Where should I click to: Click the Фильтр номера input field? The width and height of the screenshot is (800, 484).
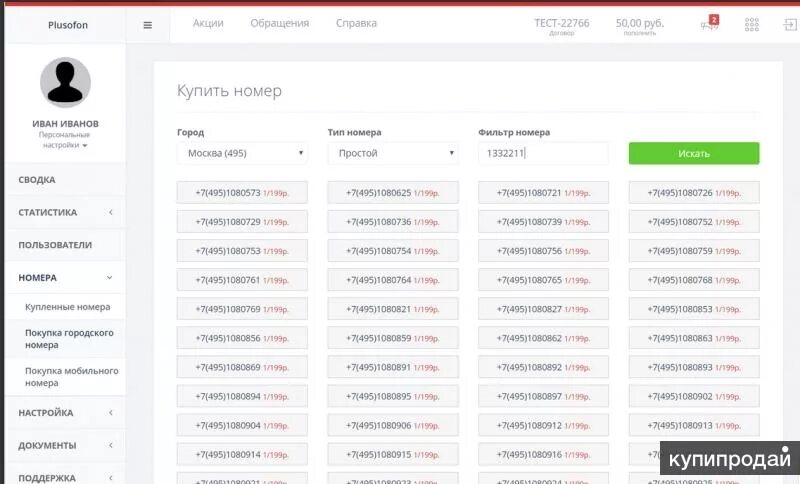543,153
